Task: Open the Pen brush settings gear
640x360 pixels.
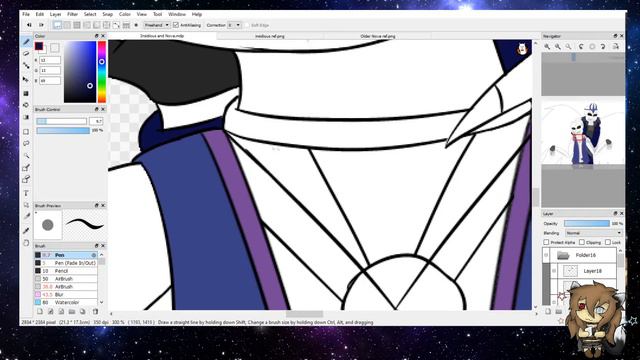Action: (x=94, y=255)
